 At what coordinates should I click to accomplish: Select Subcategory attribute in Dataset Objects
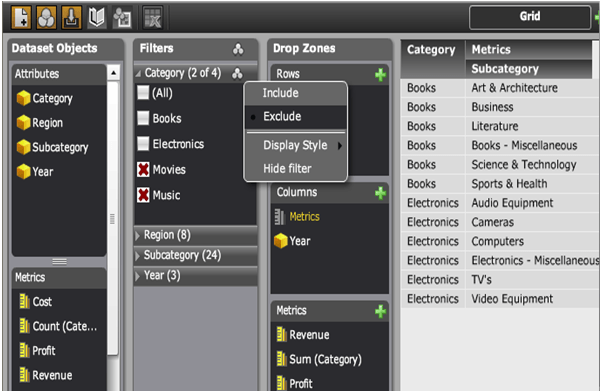(53, 147)
